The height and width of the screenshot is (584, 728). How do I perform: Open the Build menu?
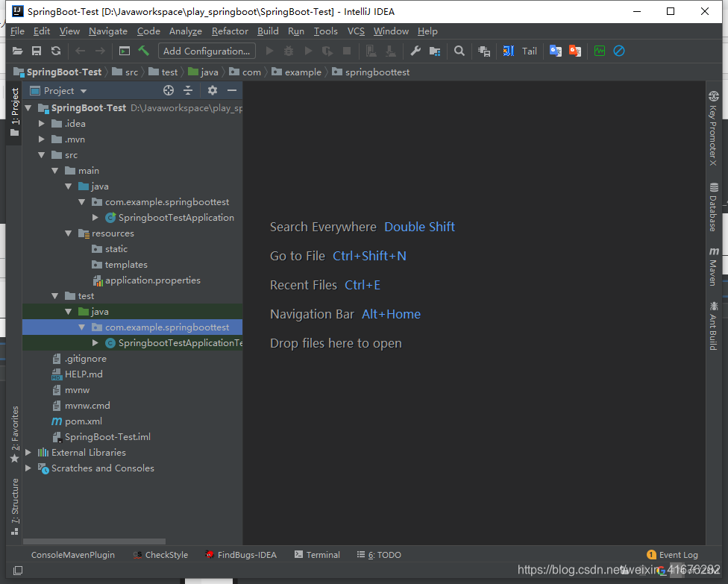point(268,31)
